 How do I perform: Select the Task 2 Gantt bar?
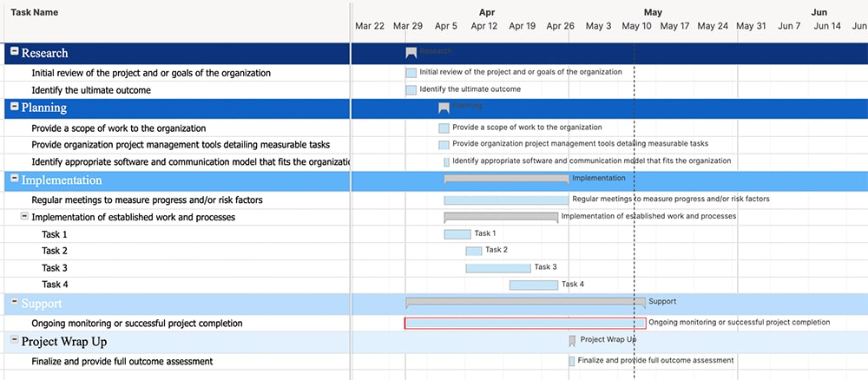click(474, 251)
